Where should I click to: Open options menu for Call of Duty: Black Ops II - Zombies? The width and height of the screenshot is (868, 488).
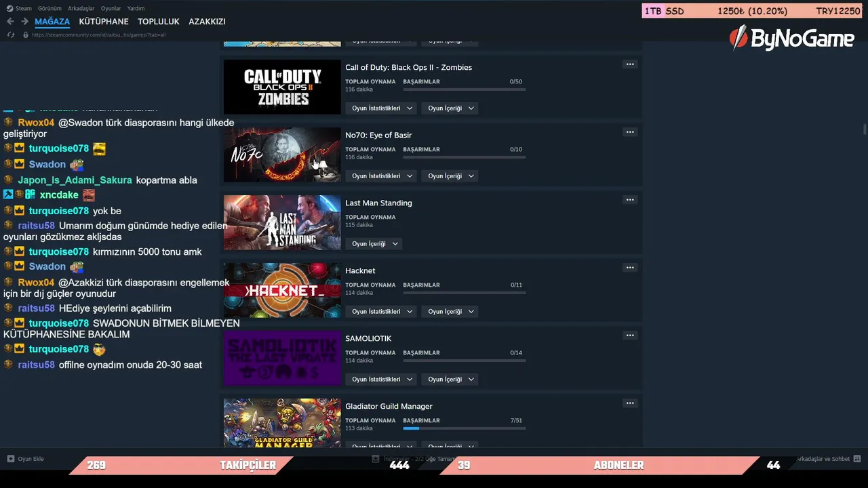630,64
